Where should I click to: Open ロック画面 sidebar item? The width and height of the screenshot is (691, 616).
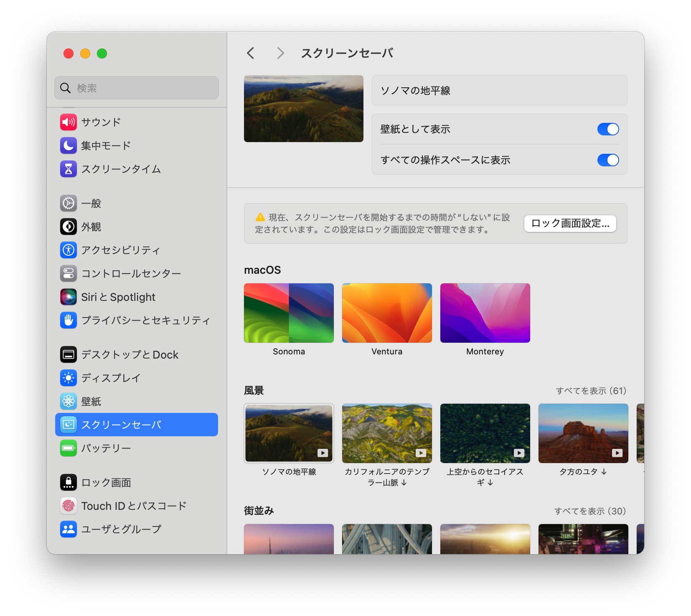pos(137,482)
